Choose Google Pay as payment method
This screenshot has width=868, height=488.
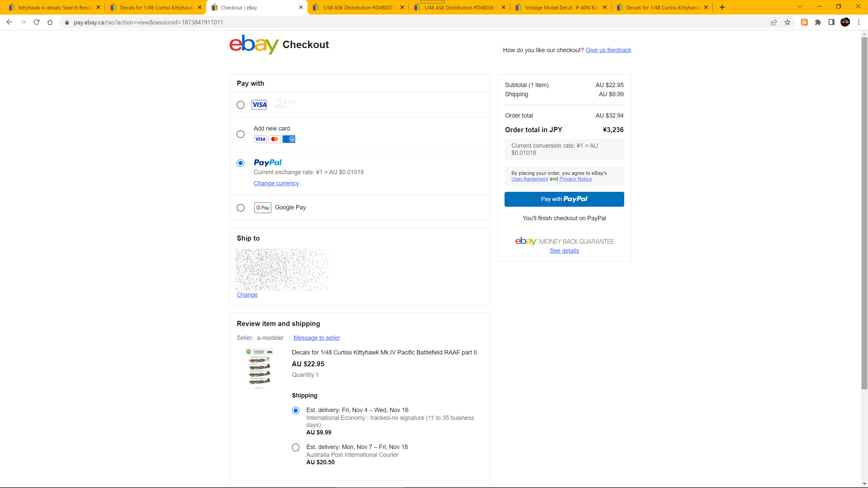[x=240, y=208]
